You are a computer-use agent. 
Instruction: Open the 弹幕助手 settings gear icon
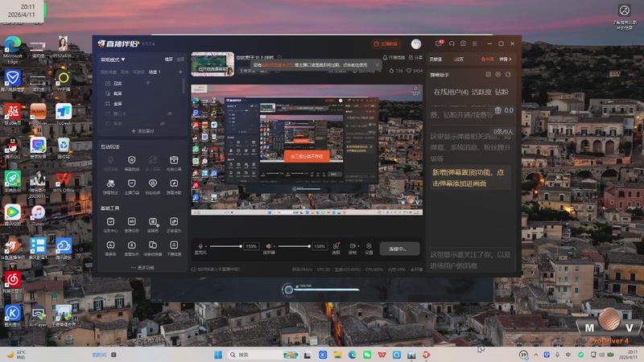[497, 74]
